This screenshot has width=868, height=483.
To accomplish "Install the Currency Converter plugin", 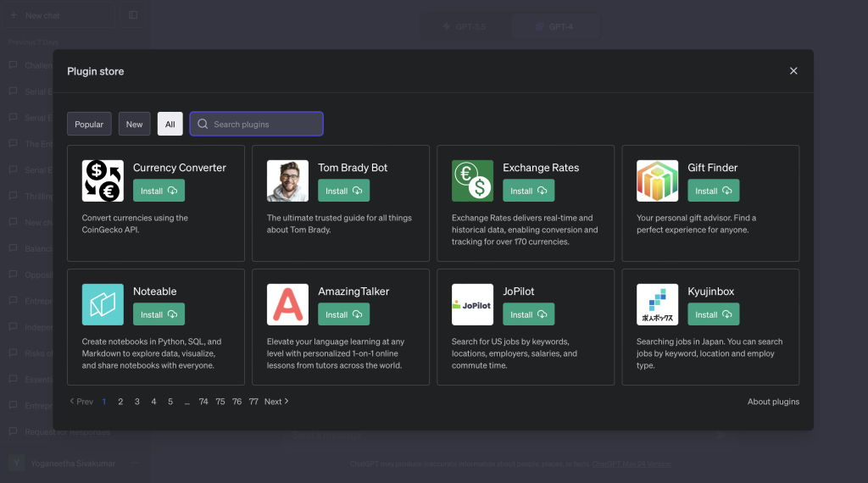I will click(159, 191).
